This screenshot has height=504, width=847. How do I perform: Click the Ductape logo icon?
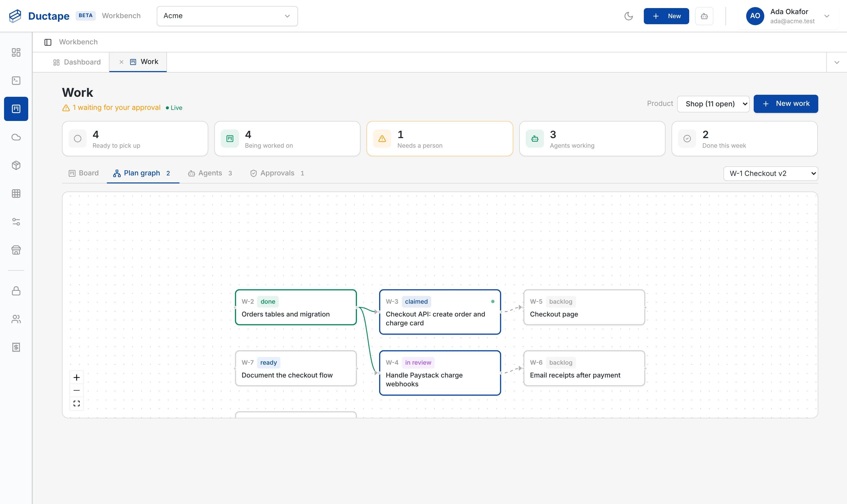[x=15, y=16]
